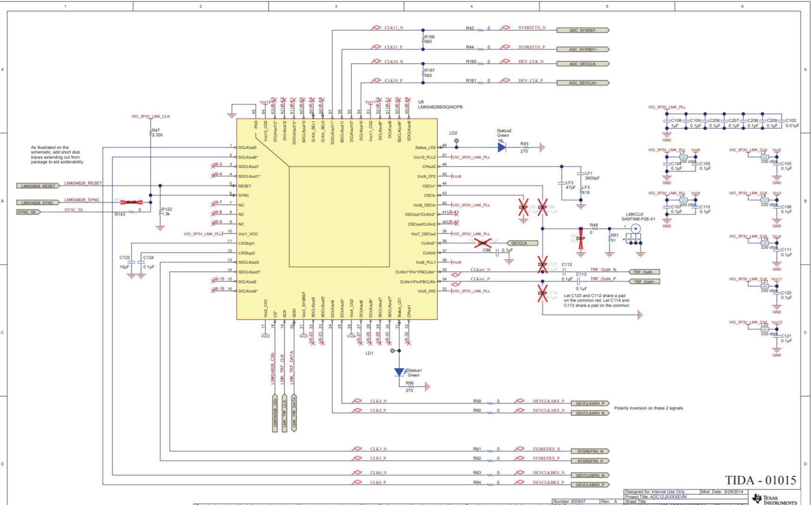Click the TRF_OutA- port tag
This screenshot has height=505, width=812.
coord(644,272)
